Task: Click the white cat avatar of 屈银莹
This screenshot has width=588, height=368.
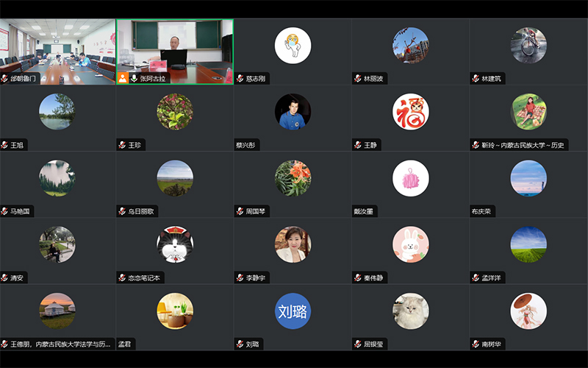Action: point(411,311)
